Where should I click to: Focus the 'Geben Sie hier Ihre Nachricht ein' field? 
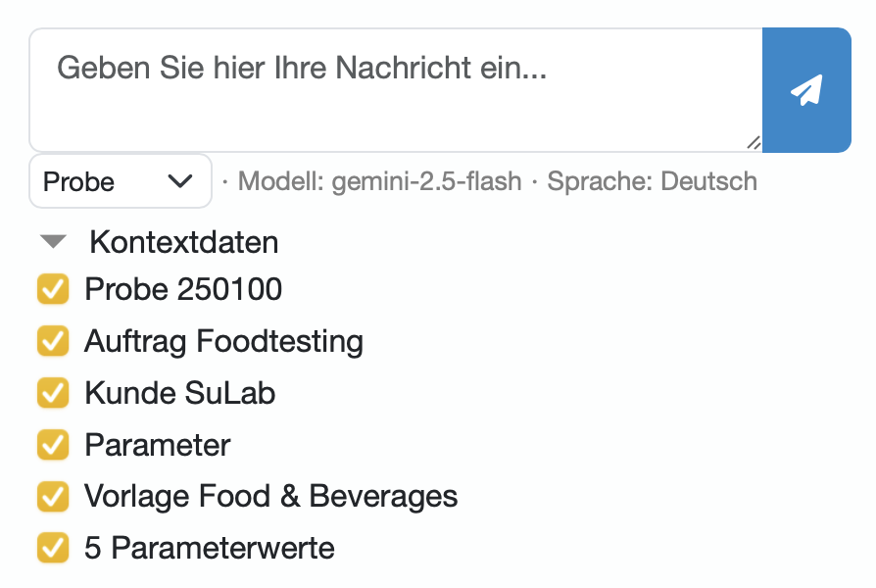pos(392,90)
